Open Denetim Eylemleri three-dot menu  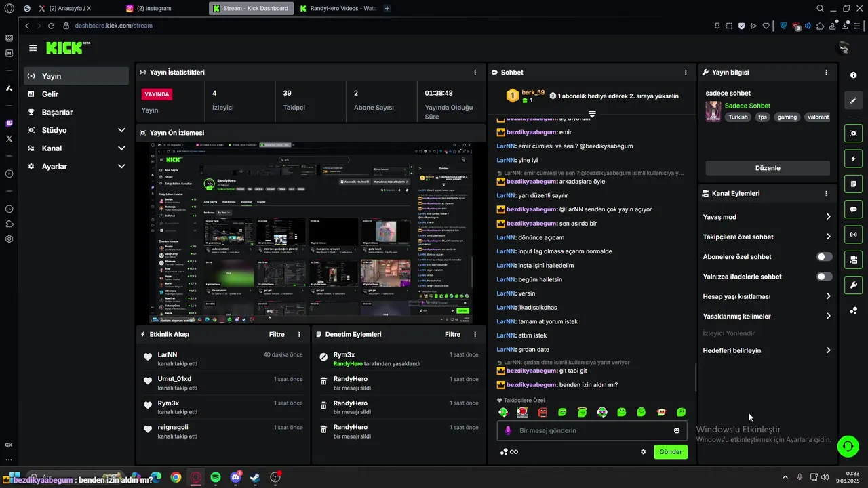coord(475,334)
